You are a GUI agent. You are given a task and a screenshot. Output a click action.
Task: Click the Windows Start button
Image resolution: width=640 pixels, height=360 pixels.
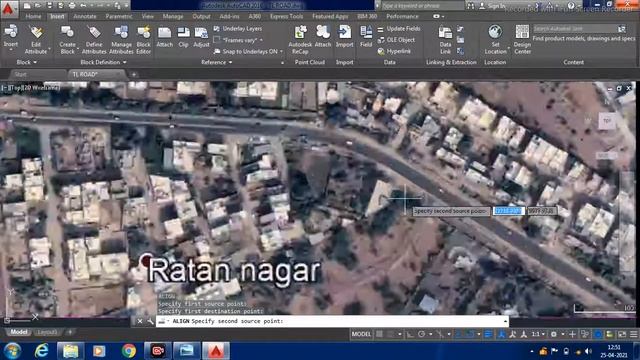pos(12,351)
